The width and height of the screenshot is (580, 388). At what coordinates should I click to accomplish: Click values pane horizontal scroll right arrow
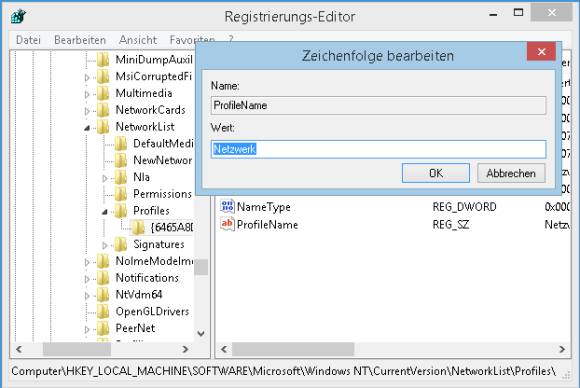point(562,349)
